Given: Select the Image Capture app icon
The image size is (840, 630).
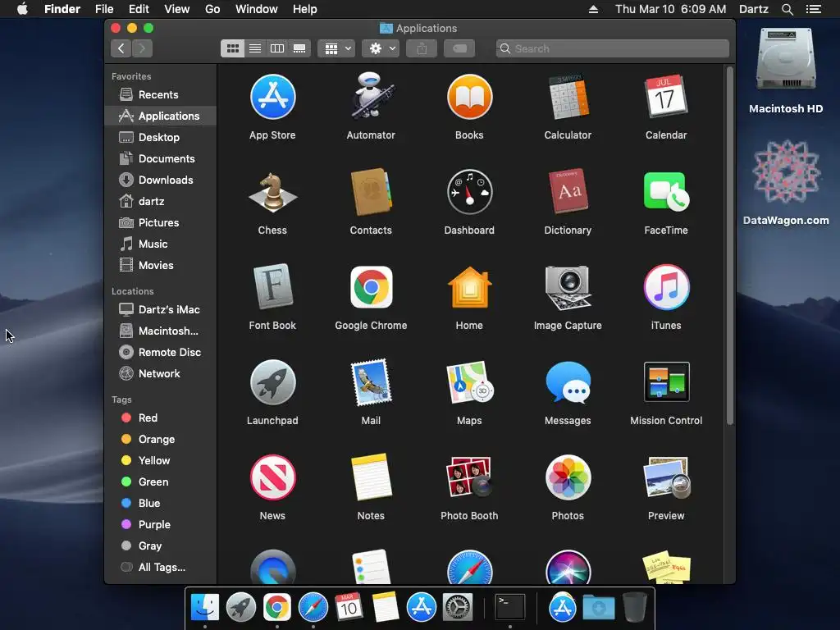Looking at the screenshot, I should click(568, 287).
